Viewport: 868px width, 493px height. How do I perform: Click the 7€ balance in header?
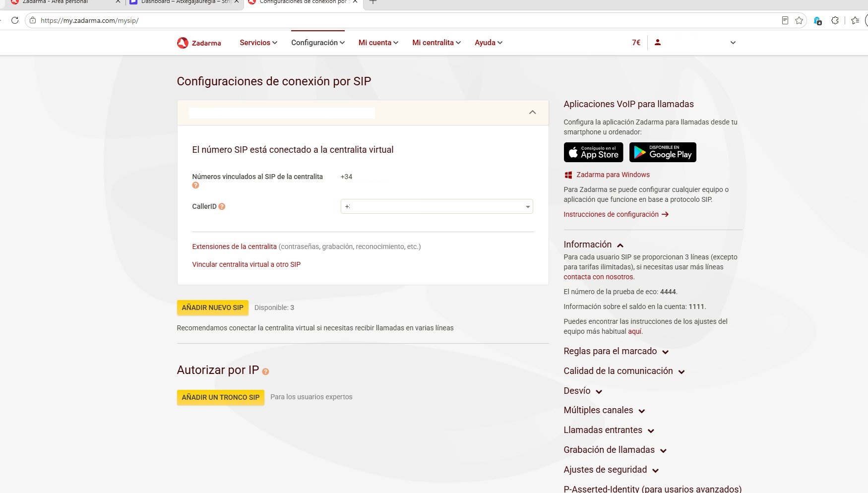[636, 43]
